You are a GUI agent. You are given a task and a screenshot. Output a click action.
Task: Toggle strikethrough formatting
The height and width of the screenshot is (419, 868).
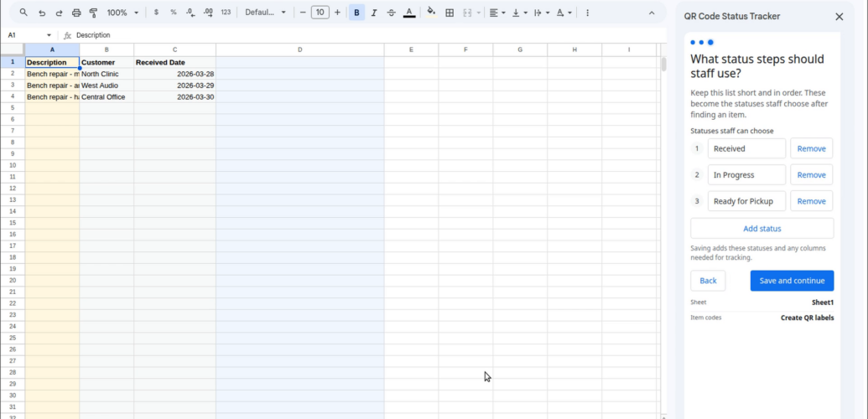(x=392, y=13)
